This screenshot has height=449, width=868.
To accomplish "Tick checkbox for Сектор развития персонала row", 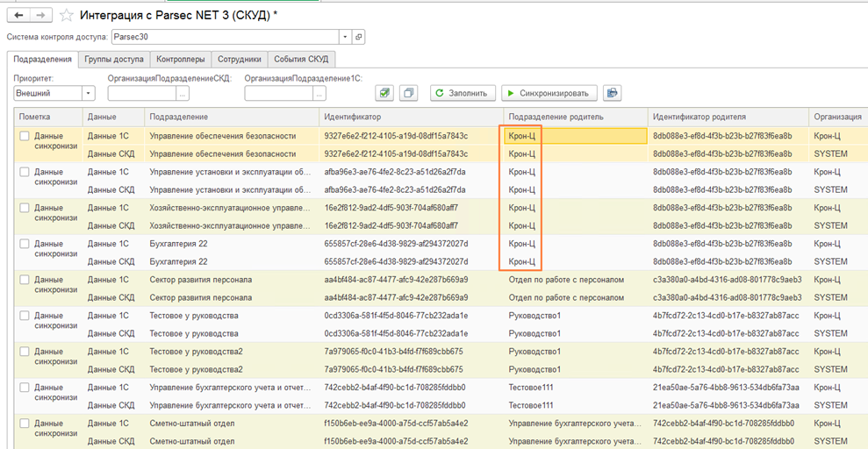I will [x=25, y=280].
